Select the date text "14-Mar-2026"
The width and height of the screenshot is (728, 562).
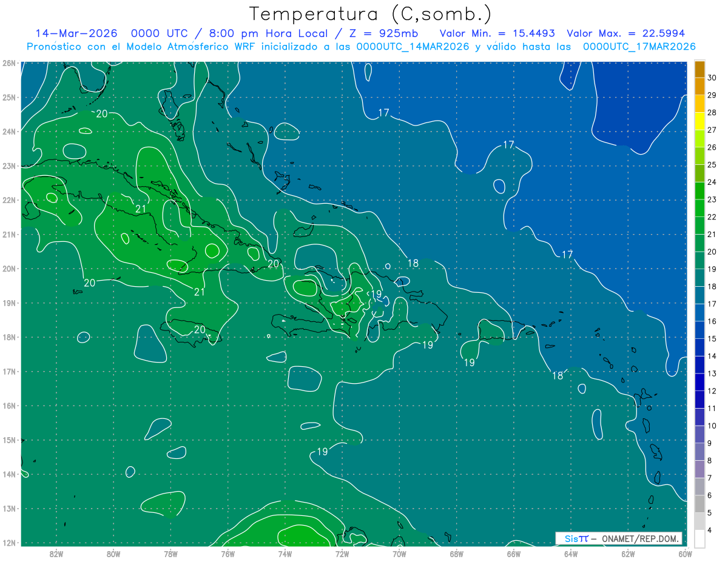point(76,33)
